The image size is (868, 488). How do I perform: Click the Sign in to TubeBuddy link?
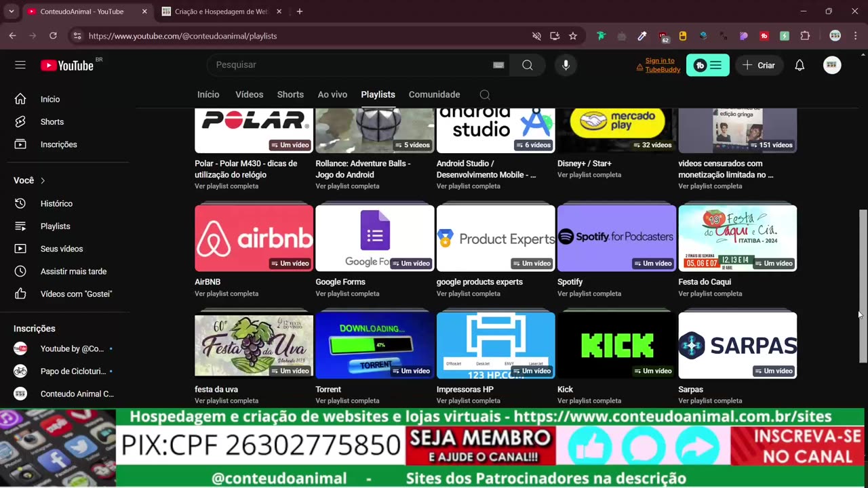pyautogui.click(x=663, y=65)
